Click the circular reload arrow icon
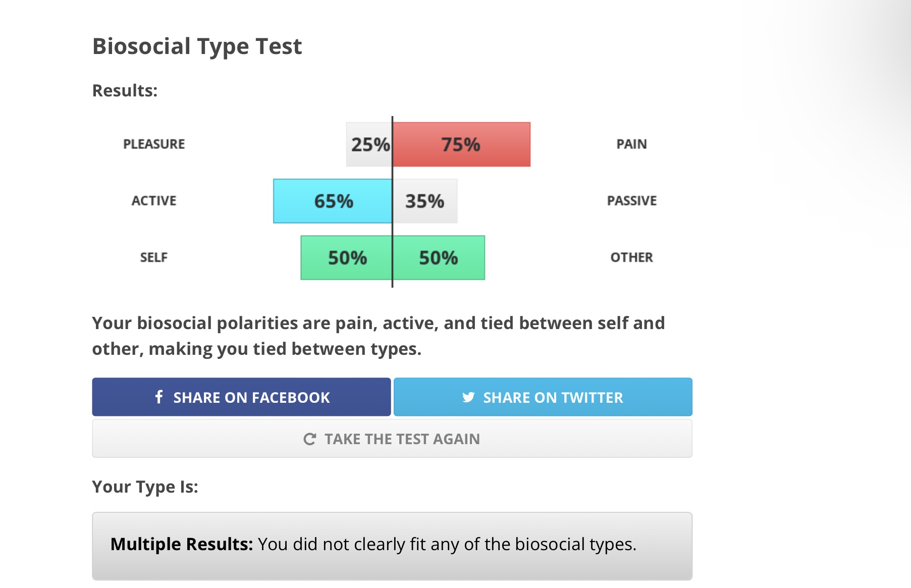This screenshot has width=911, height=588. point(309,439)
